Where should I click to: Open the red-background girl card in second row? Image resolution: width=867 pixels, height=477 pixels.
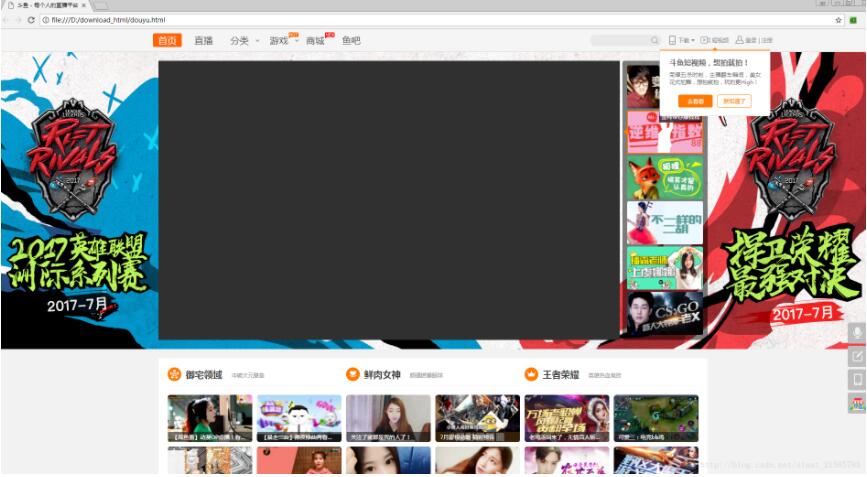(x=299, y=460)
